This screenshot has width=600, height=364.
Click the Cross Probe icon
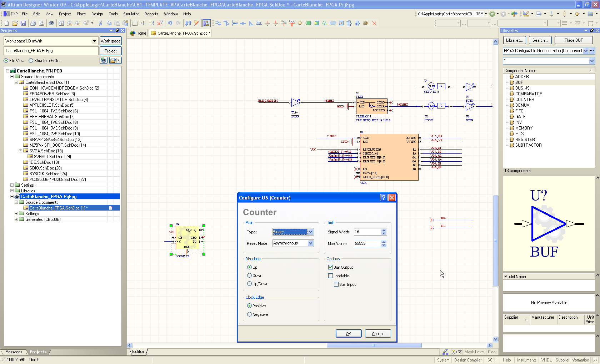tap(196, 23)
